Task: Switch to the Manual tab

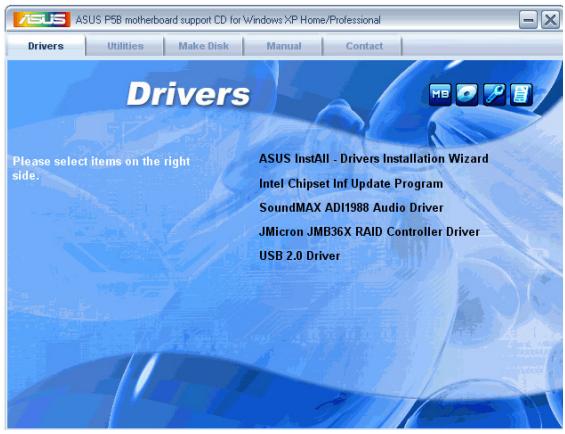Action: coord(284,46)
